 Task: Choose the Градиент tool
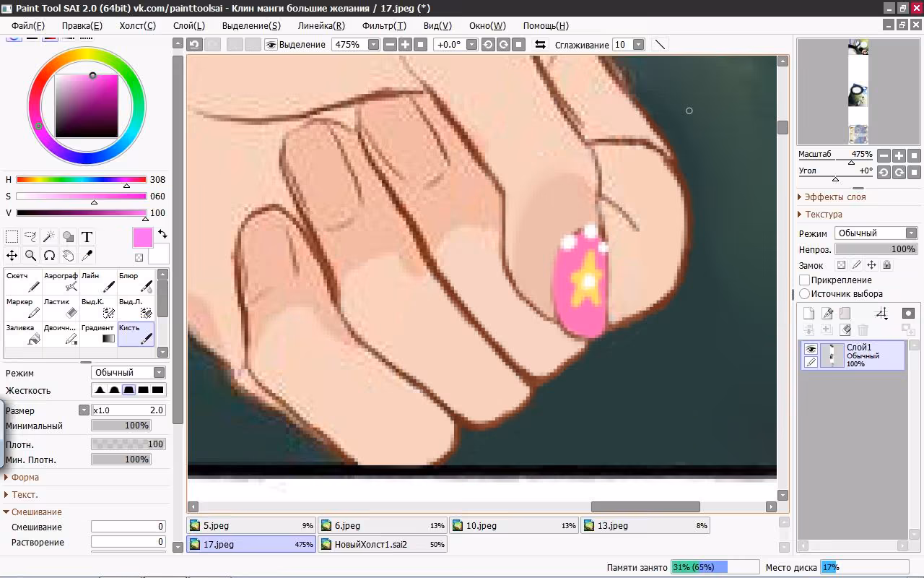pyautogui.click(x=98, y=334)
